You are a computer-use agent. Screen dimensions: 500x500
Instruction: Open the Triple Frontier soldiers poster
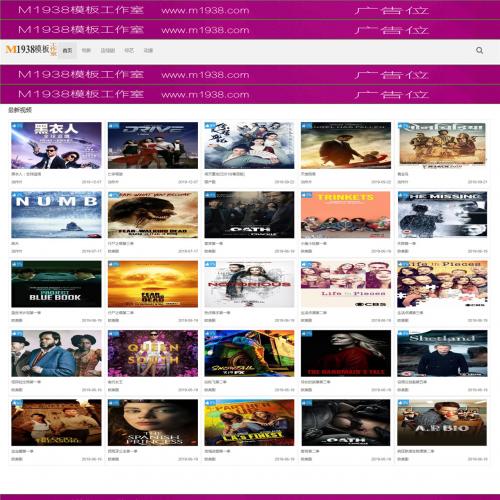coord(442,145)
